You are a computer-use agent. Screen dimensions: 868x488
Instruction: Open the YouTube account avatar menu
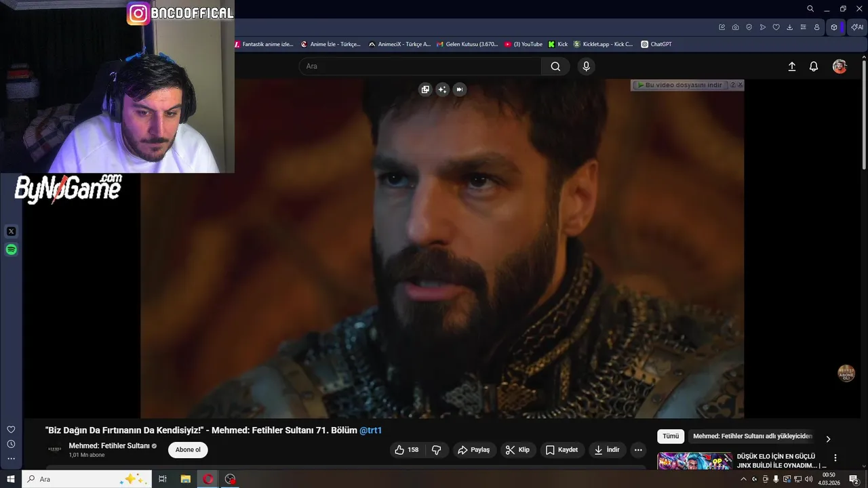(x=840, y=66)
